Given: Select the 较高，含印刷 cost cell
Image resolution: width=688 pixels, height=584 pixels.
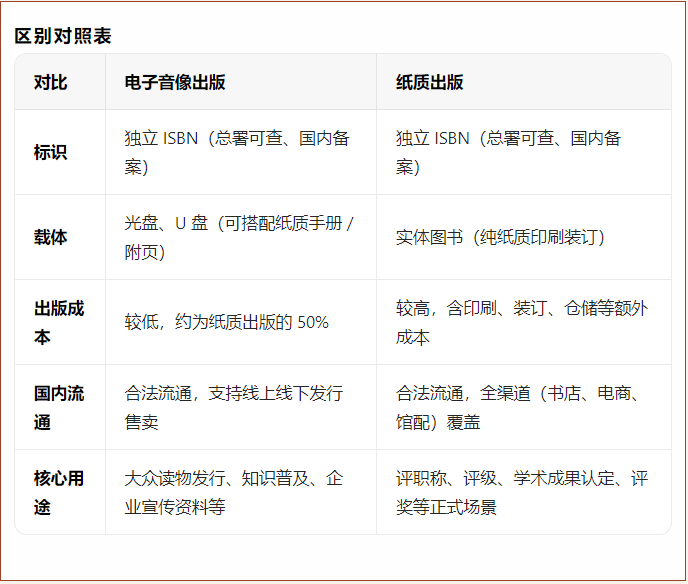Looking at the screenshot, I should [x=521, y=322].
